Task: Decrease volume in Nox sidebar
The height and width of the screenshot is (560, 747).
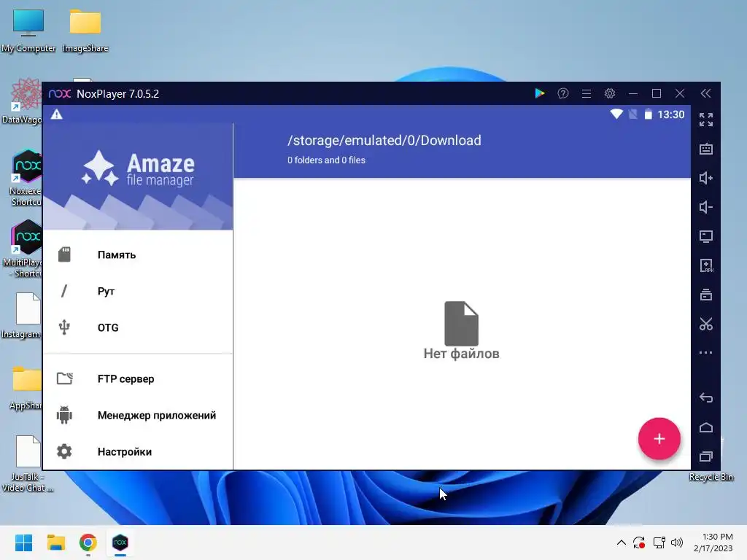Action: (705, 207)
